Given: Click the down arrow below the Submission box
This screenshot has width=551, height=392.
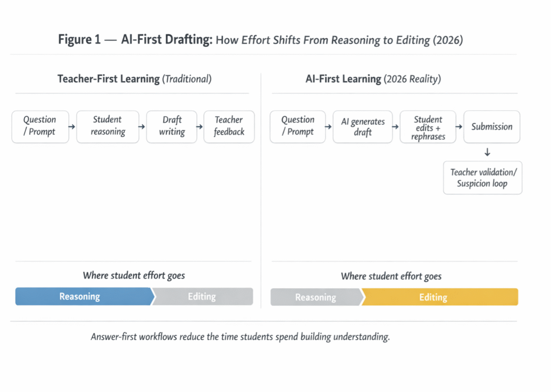Looking at the screenshot, I should [x=488, y=153].
